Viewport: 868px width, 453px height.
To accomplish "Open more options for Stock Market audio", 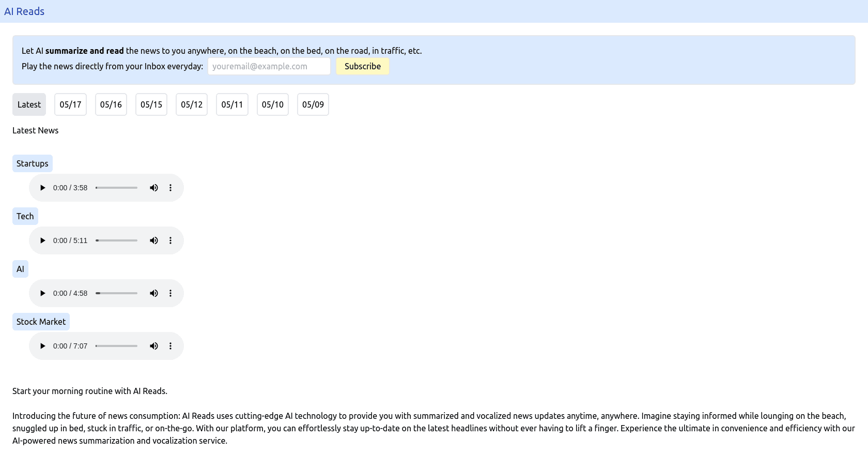I will coord(171,346).
